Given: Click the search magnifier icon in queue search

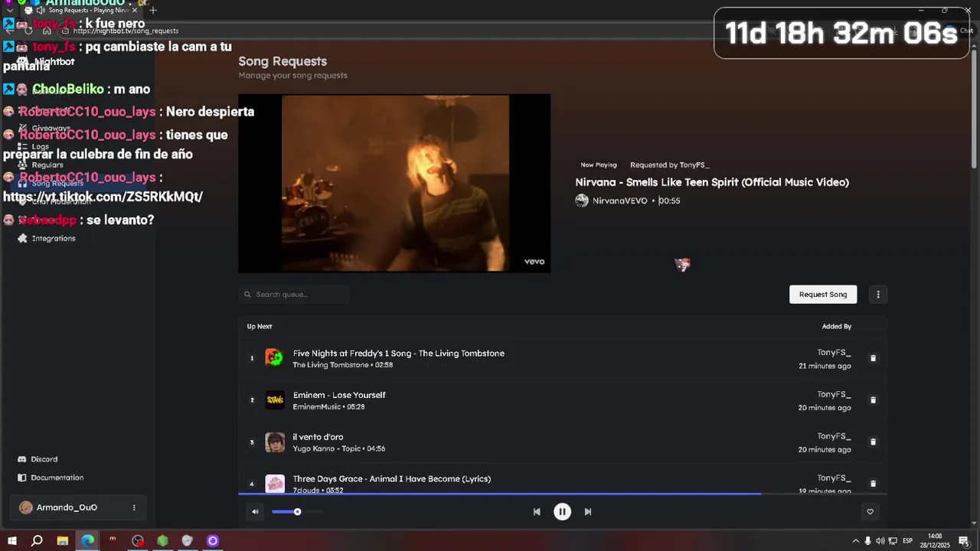Looking at the screenshot, I should pyautogui.click(x=247, y=295).
